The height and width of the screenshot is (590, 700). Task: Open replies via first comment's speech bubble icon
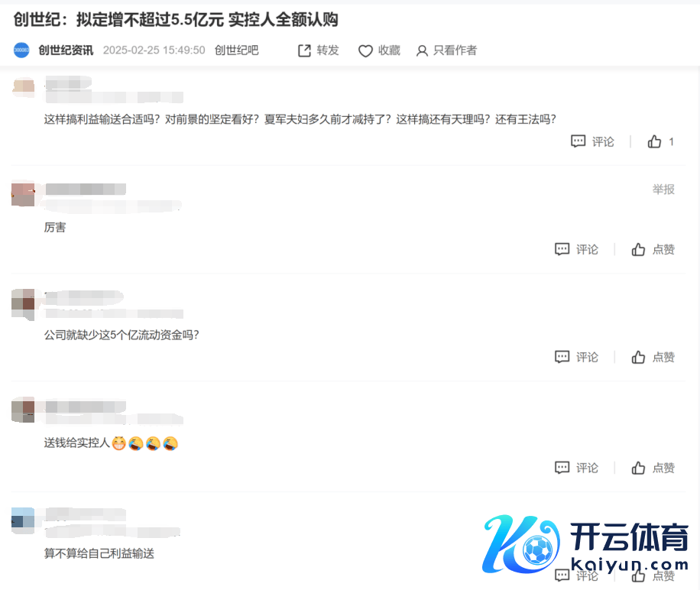pos(578,141)
